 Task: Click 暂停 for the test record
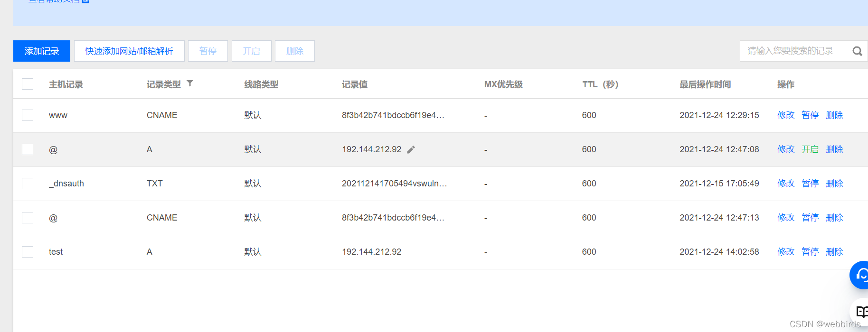(x=810, y=252)
